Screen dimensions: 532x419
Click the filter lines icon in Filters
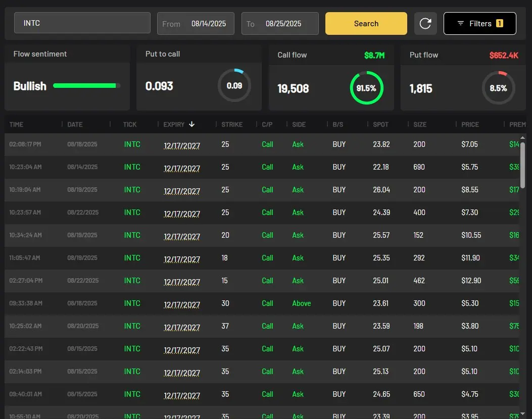click(x=460, y=23)
